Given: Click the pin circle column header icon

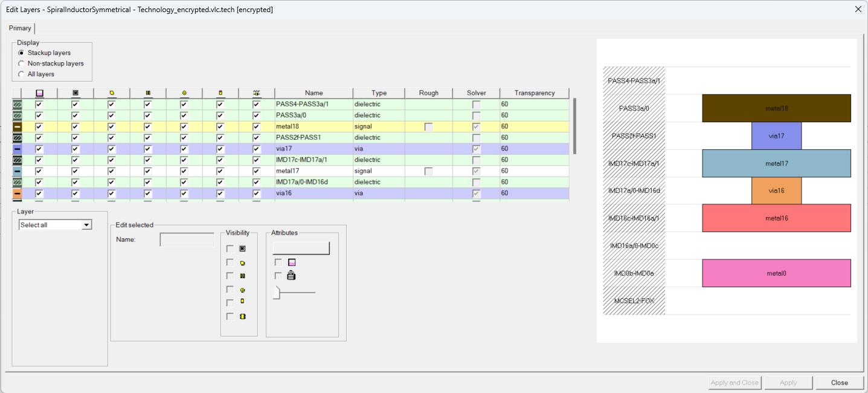Looking at the screenshot, I should [185, 93].
